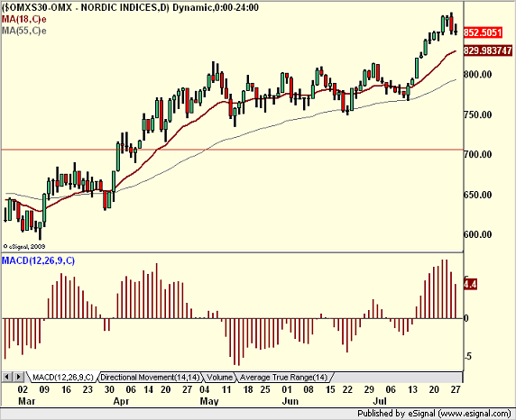
Task: Click the Published by eSignal link text
Action: (x=435, y=414)
